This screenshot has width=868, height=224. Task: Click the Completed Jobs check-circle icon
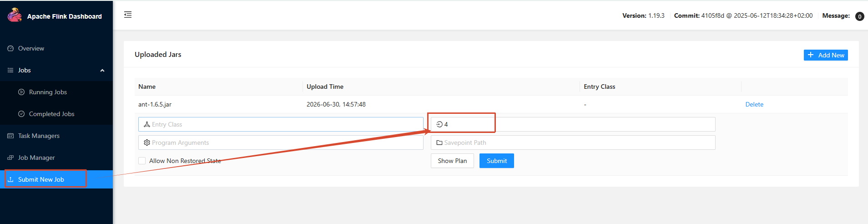tap(21, 114)
